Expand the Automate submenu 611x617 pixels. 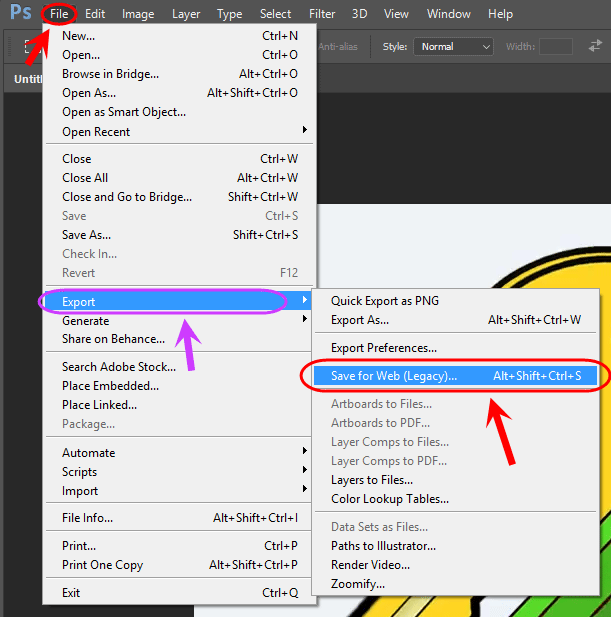pos(180,453)
